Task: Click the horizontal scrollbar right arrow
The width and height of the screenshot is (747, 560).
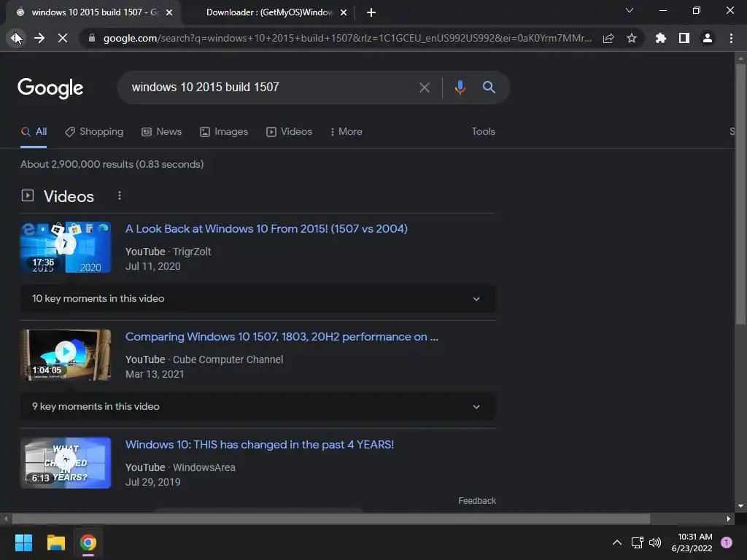Action: 729,519
